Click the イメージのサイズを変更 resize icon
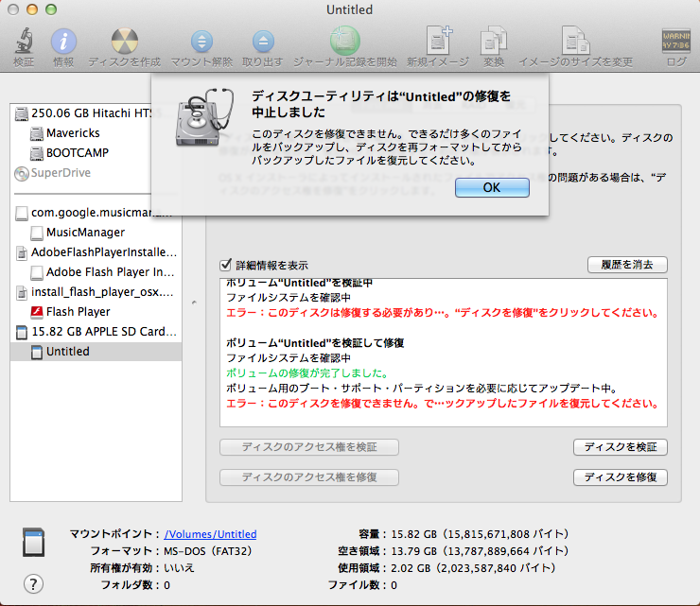This screenshot has height=606, width=700. click(x=576, y=42)
